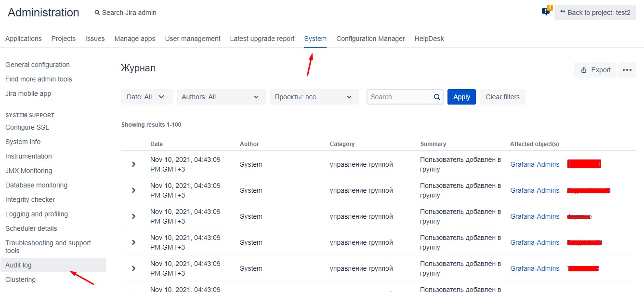This screenshot has height=292, width=644.
Task: Open Clustering page
Action: click(20, 279)
